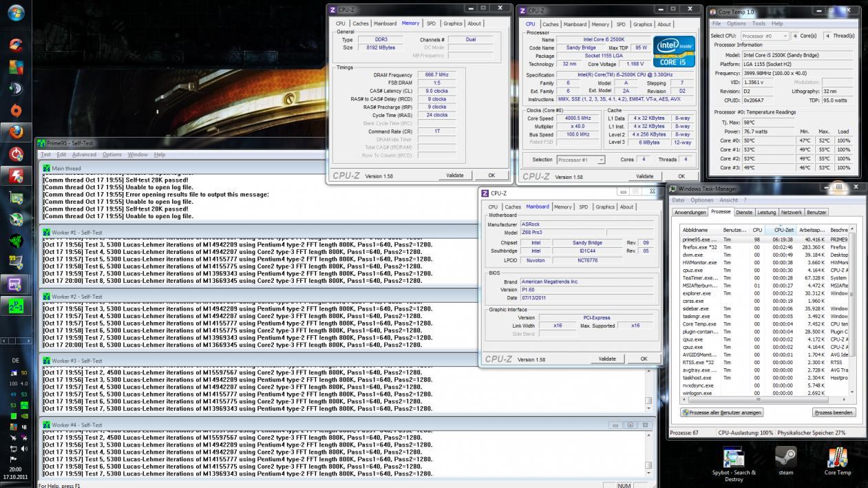Screen dimensions: 868x488
Task: Click the volume speaker tray icon
Action: [x=23, y=448]
